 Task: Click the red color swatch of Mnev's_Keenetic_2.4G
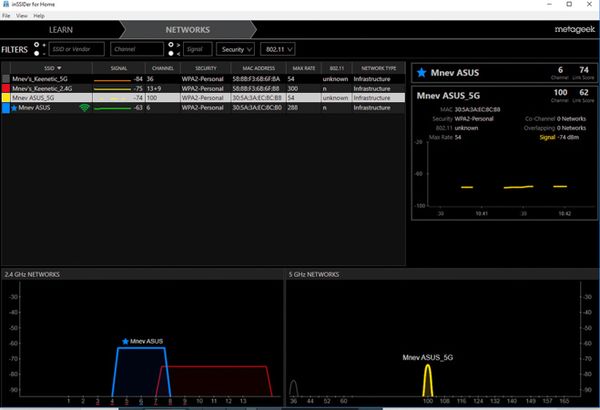coord(6,88)
